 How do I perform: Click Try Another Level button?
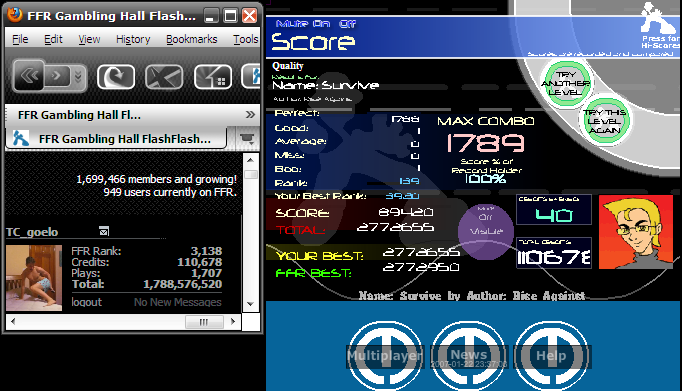[x=565, y=84]
